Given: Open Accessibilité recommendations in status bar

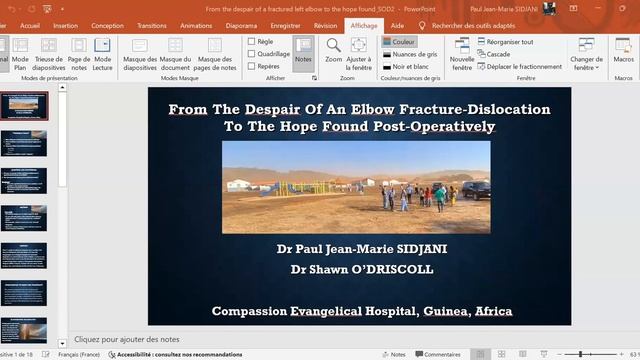Looking at the screenshot, I should point(176,355).
